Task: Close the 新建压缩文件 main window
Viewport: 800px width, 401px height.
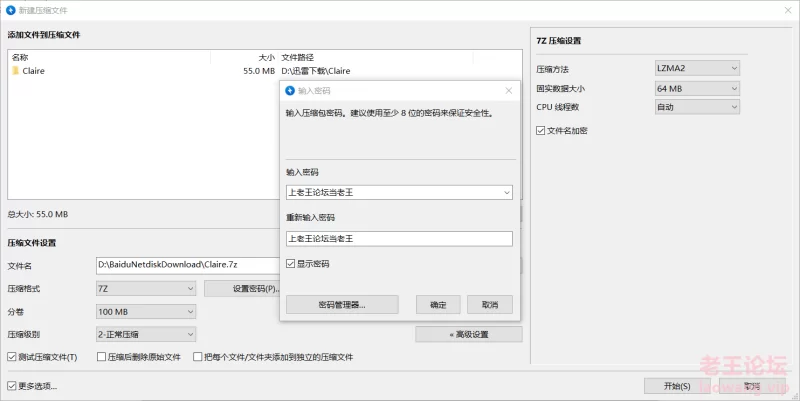Action: [x=788, y=10]
